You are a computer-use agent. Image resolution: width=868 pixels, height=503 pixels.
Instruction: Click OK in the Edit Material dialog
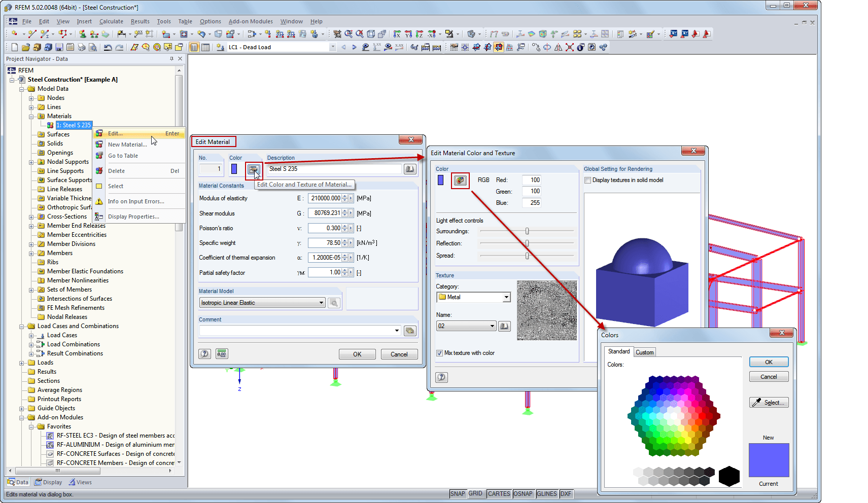coord(357,354)
